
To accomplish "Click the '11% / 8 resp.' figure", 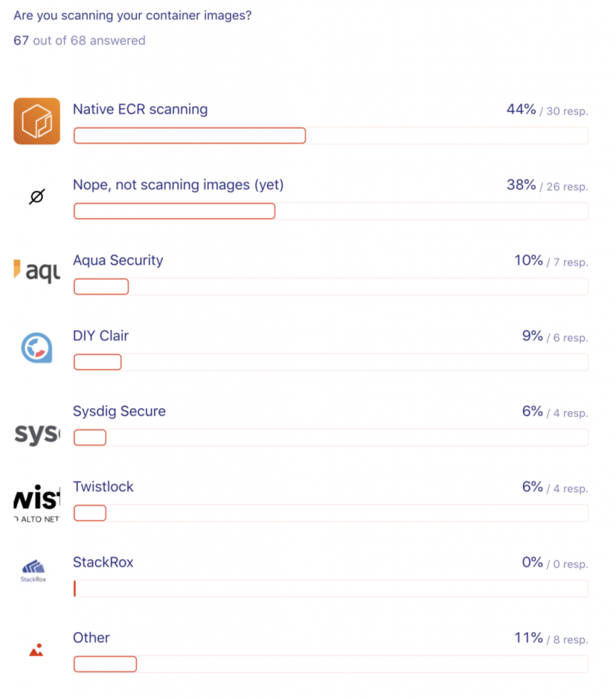I will (x=551, y=638).
